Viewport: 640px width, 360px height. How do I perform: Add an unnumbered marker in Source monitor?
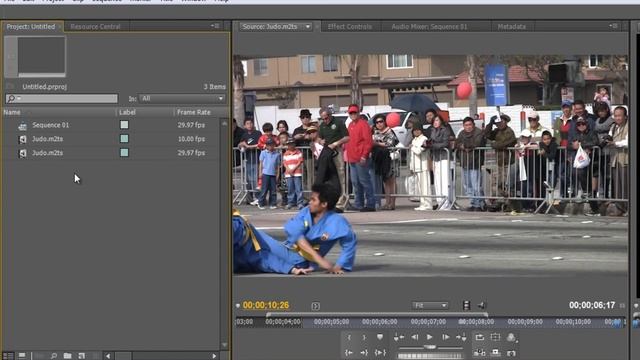point(380,338)
